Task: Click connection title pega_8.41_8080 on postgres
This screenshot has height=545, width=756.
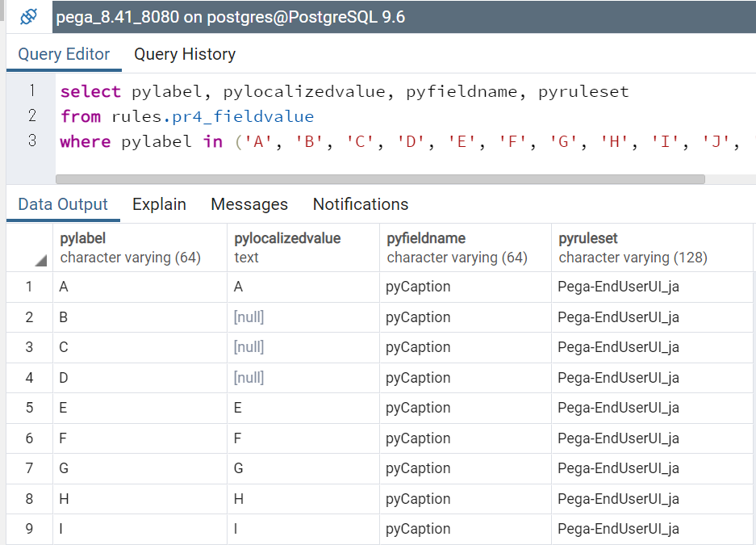Action: (x=231, y=17)
